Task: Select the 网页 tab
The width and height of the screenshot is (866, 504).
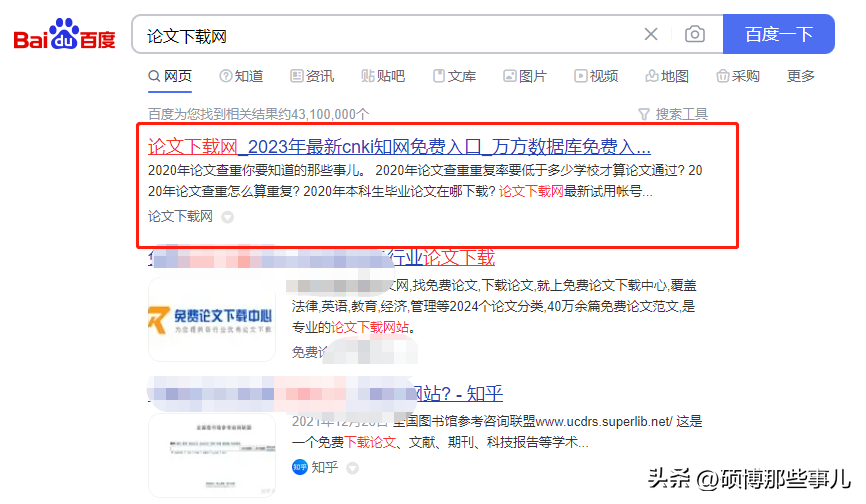Action: coord(170,76)
